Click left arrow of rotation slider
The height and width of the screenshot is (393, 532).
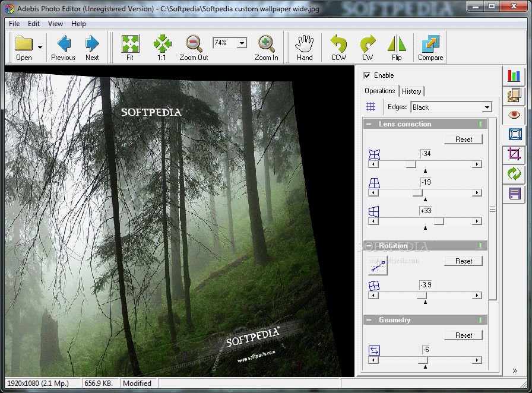click(373, 296)
